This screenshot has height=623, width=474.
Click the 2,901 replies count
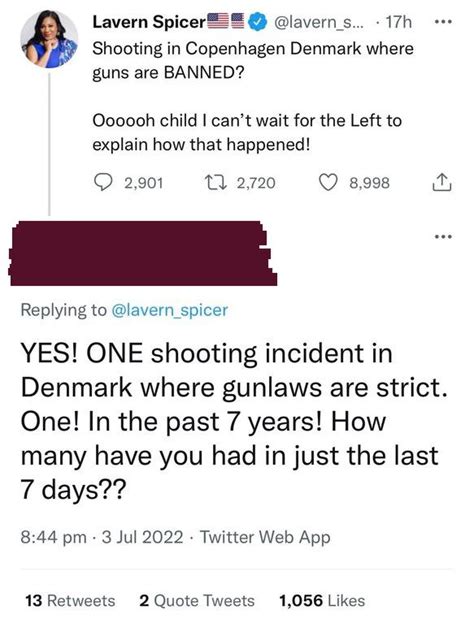point(143,183)
